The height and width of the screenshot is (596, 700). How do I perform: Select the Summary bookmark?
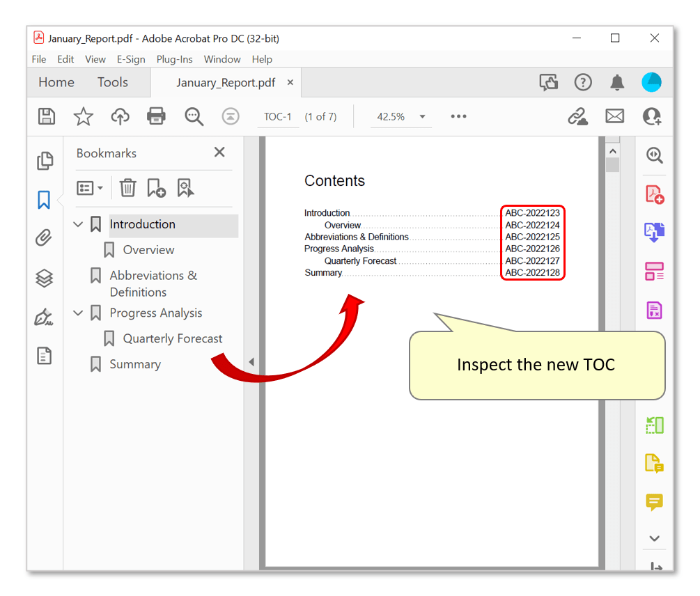tap(134, 363)
